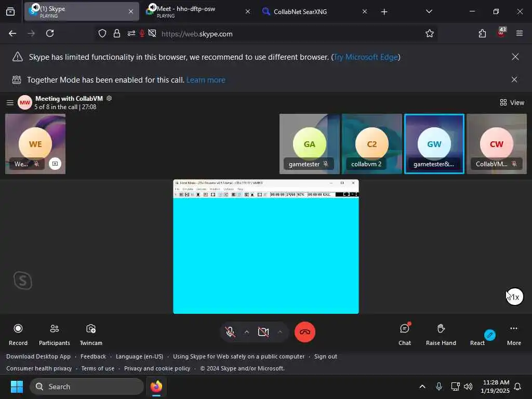This screenshot has width=532, height=399.
Task: Open the Windows Start menu
Action: point(17,387)
